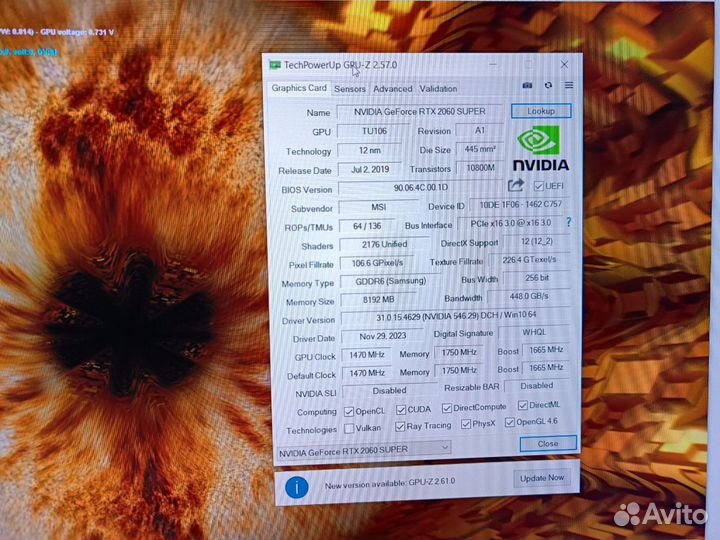The image size is (720, 540).
Task: Click the Transistors field 10800M
Action: 480,168
